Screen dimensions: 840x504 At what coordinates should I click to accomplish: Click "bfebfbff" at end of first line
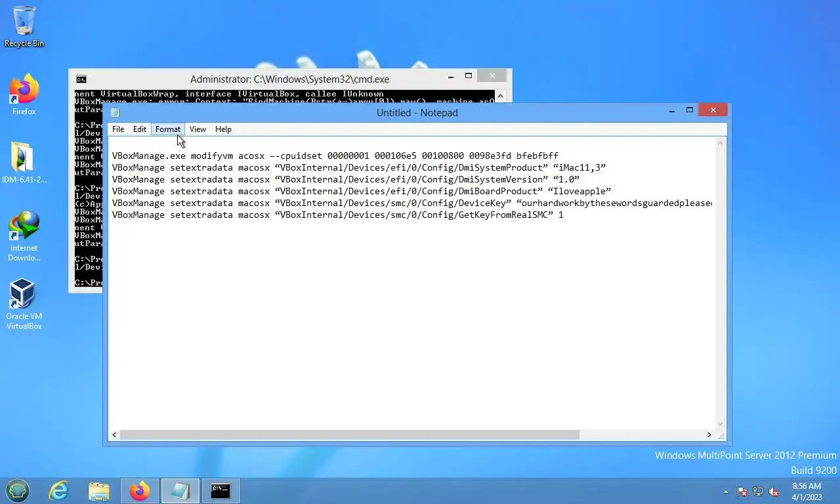537,156
